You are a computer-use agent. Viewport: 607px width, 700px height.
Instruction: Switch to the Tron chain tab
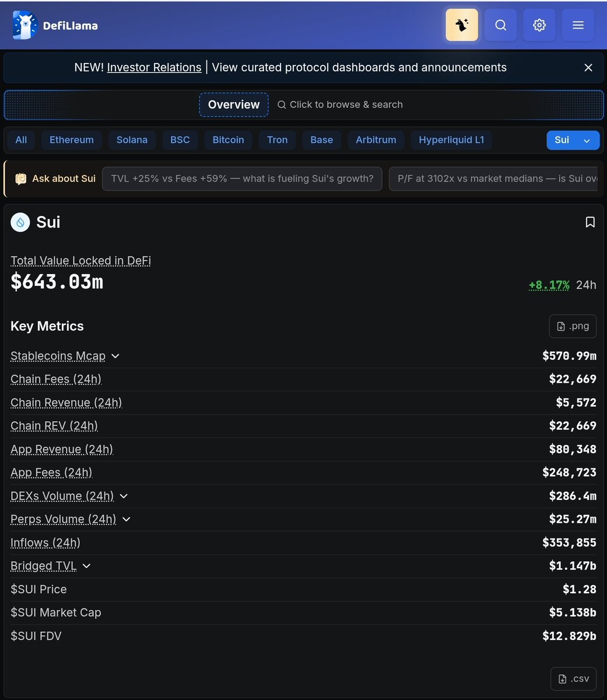pyautogui.click(x=278, y=140)
